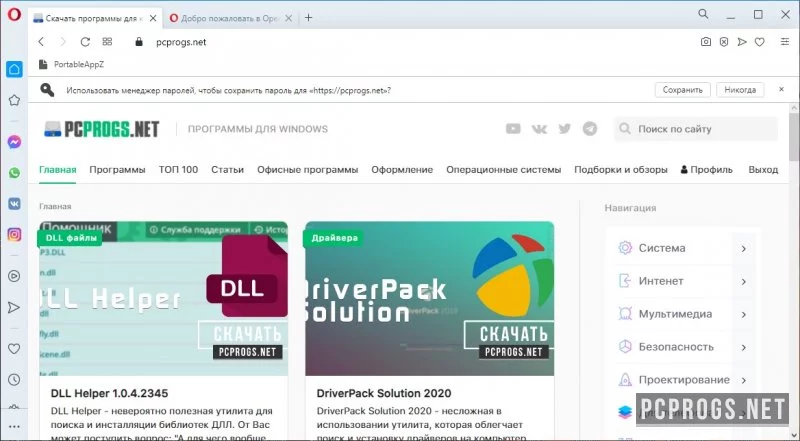
Task: Open Bookmarks star icon in sidebar
Action: click(x=14, y=100)
